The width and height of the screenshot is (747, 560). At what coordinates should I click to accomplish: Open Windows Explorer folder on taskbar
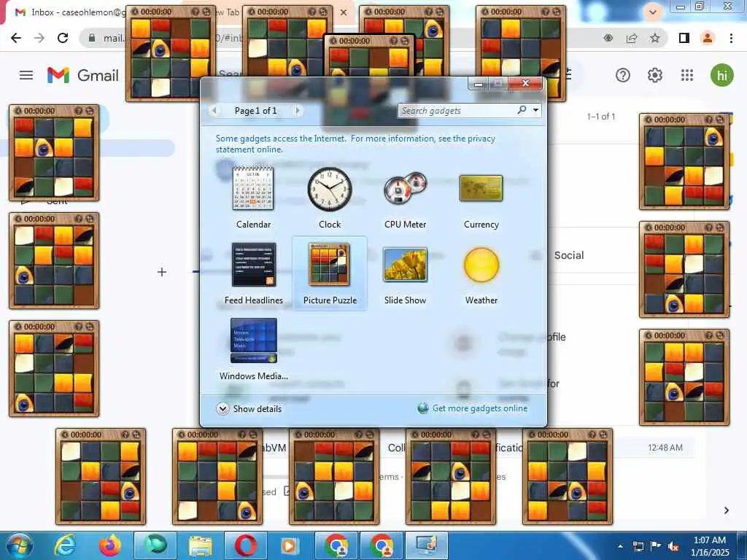tap(200, 545)
